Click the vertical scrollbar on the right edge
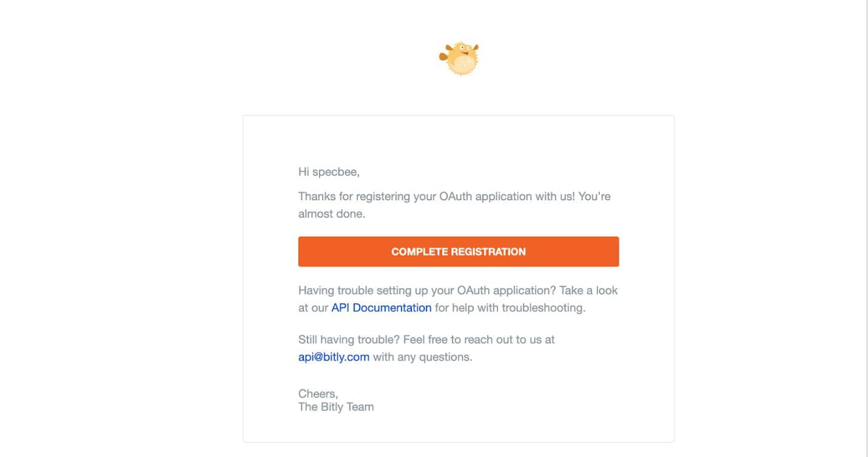 [867, 228]
